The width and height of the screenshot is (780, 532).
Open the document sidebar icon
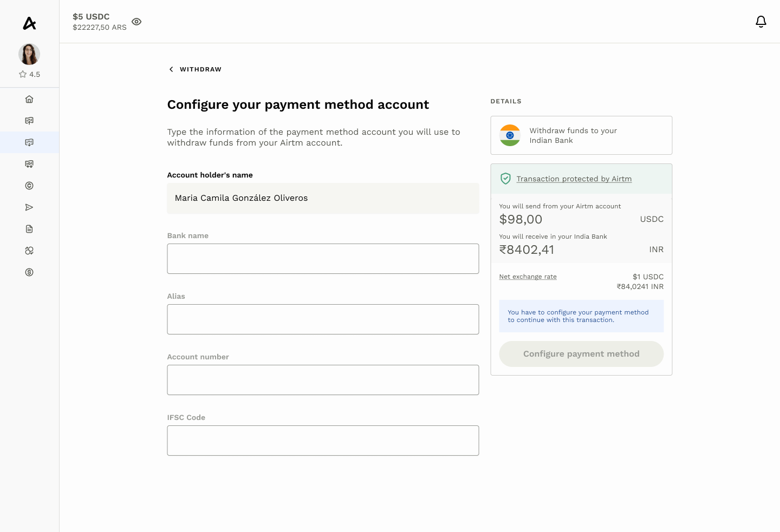coord(29,229)
